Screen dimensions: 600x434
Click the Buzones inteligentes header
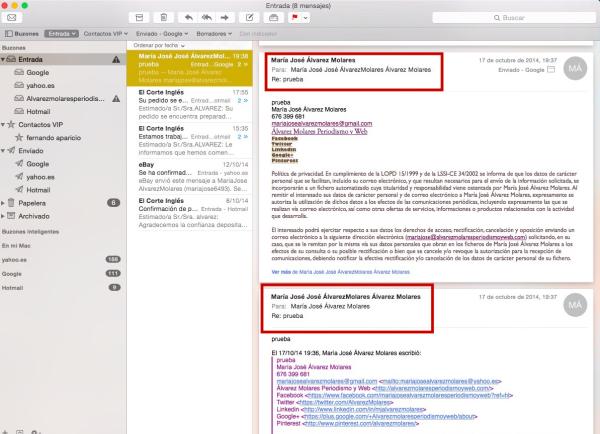tap(30, 232)
